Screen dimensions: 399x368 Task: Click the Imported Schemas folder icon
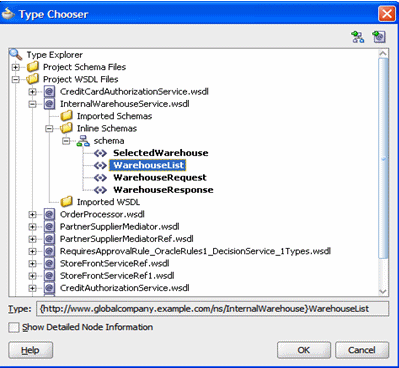click(x=66, y=116)
